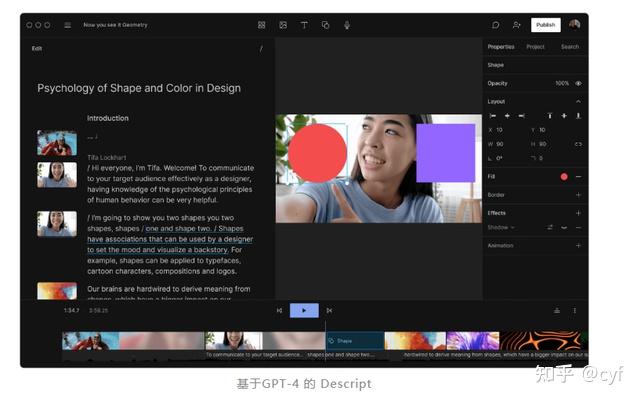Viewport: 640px width, 402px height.
Task: Select the purple square on canvas
Action: 446,153
